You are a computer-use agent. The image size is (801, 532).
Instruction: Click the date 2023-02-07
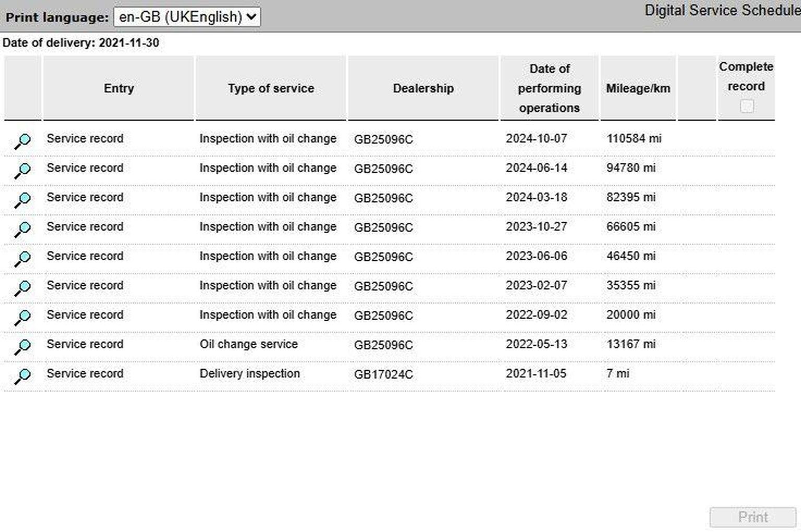[536, 285]
